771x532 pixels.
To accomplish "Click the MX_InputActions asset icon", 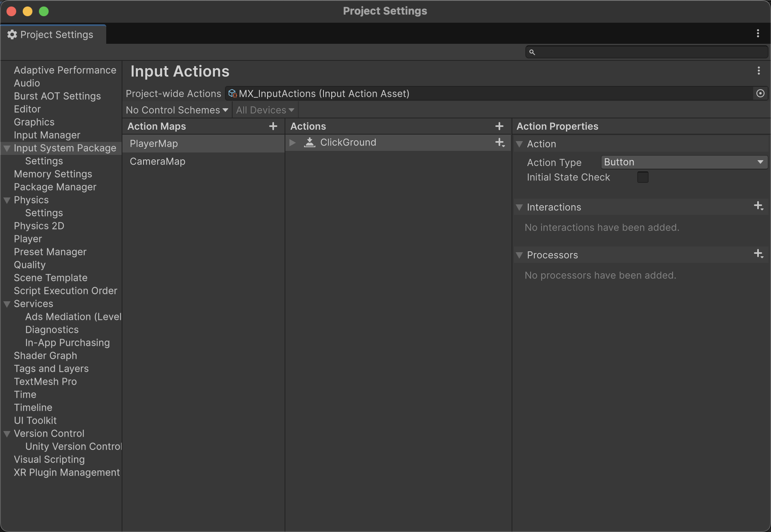I will click(x=232, y=93).
